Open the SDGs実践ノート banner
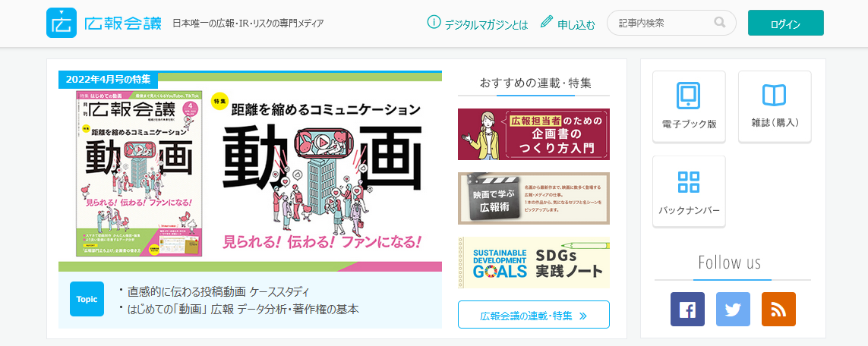 [x=534, y=263]
